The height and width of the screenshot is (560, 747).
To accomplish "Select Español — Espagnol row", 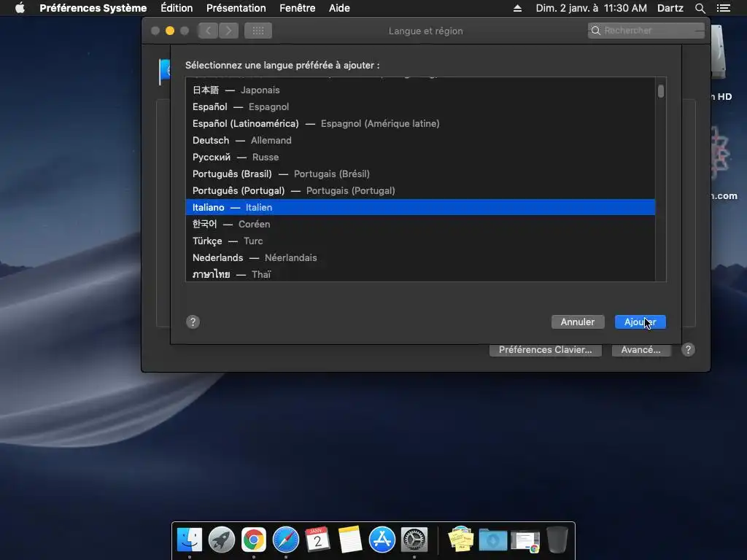I will click(420, 106).
